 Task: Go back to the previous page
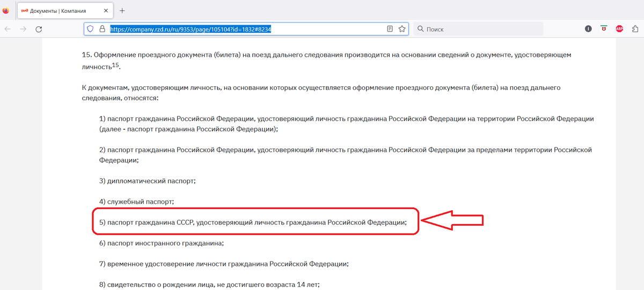8,29
